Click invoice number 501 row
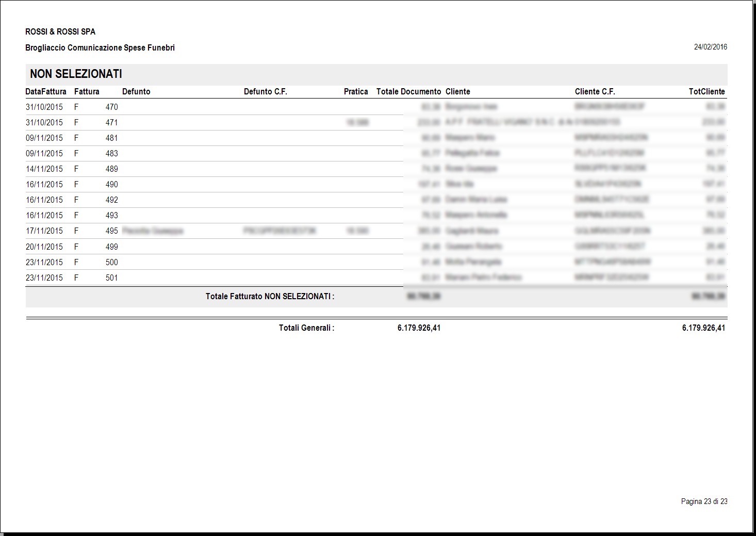 (376, 278)
